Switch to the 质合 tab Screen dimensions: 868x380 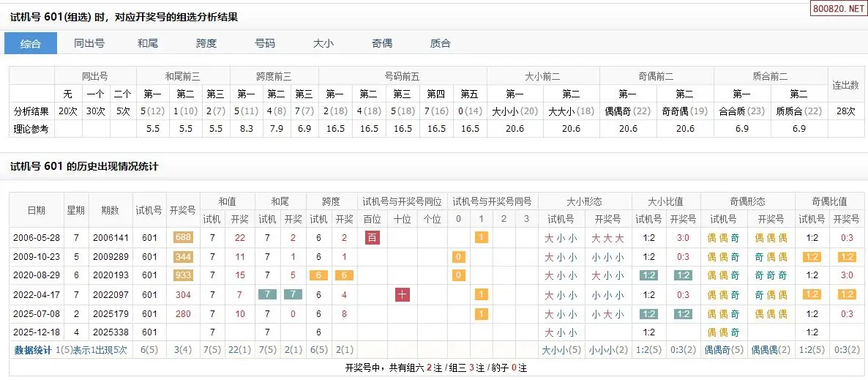point(441,43)
